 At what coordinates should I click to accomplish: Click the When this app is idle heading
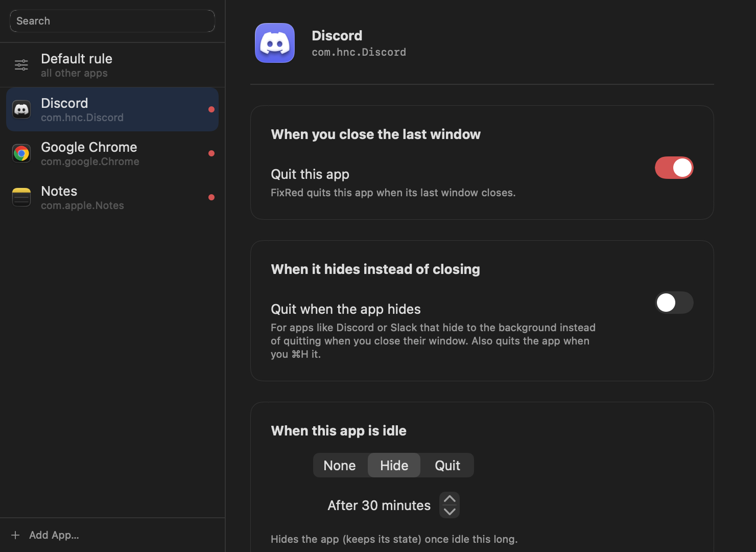point(339,431)
